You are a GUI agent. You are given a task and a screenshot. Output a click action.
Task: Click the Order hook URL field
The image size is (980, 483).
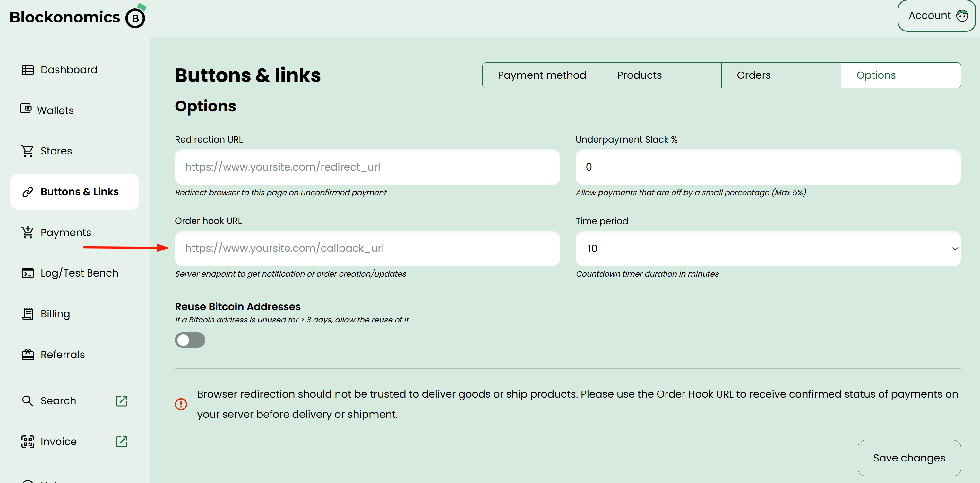point(367,249)
